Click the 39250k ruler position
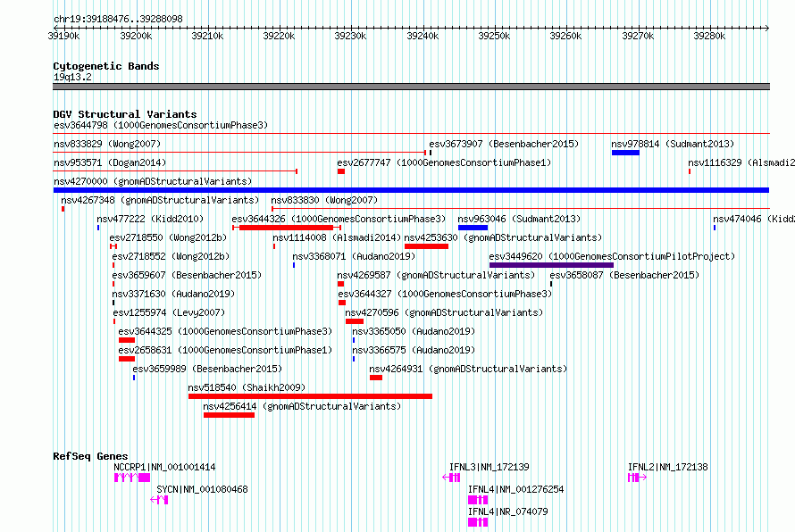The height and width of the screenshot is (532, 795). [494, 36]
